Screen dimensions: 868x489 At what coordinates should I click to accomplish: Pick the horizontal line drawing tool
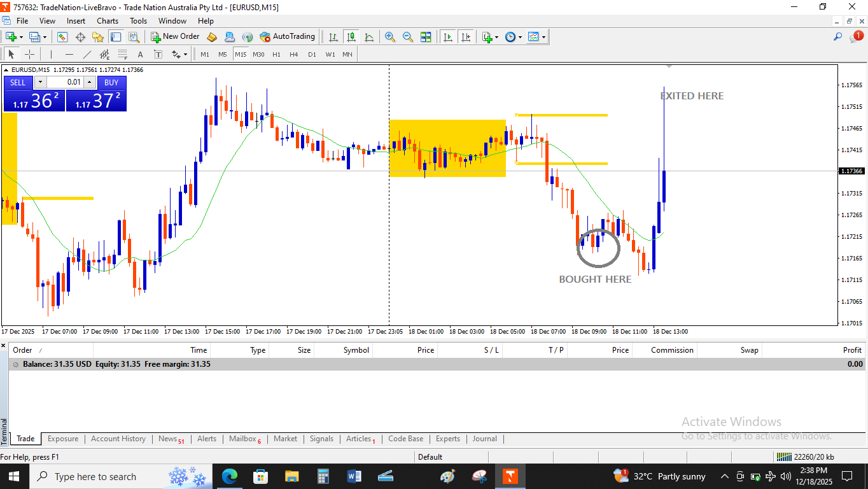click(x=69, y=54)
